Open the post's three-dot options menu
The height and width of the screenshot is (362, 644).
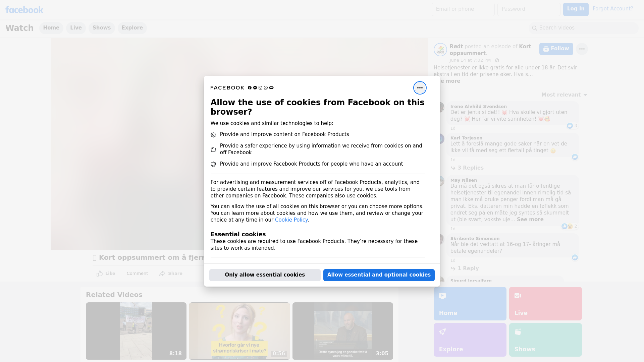tap(582, 49)
